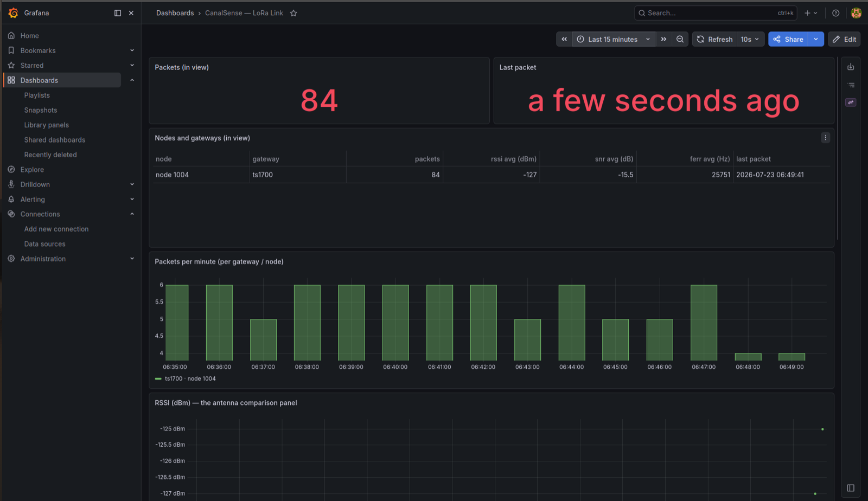Screen dimensions: 868x501
Task: Open Explore in the sidebar
Action: tap(32, 170)
